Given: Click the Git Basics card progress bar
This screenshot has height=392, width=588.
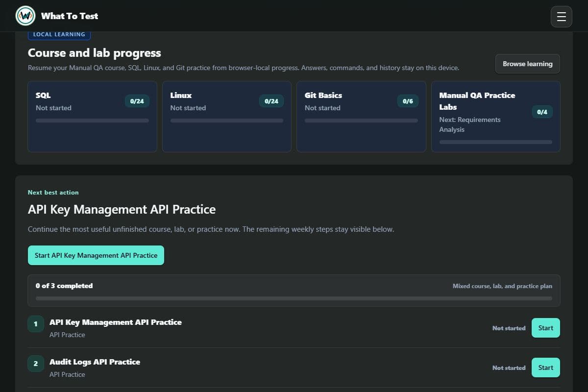Looking at the screenshot, I should tap(361, 121).
